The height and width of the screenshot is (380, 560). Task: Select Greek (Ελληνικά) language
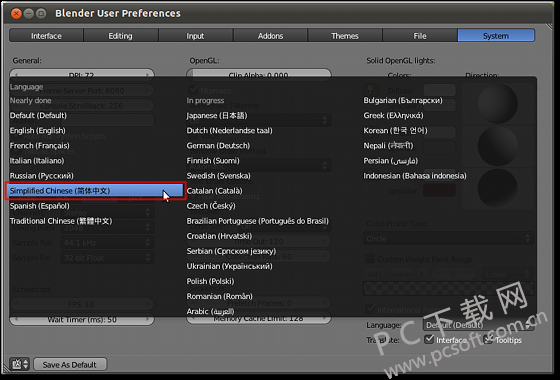click(x=393, y=115)
